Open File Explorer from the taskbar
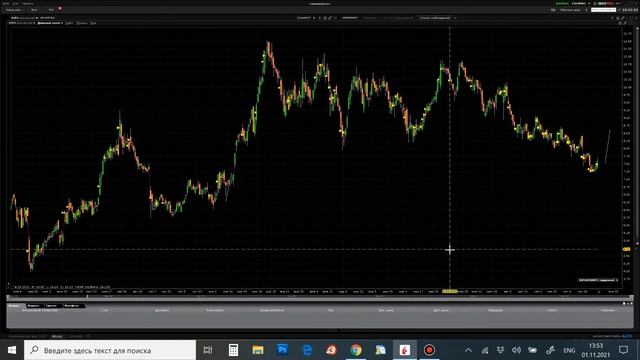This screenshot has height=360, width=640. [x=258, y=350]
